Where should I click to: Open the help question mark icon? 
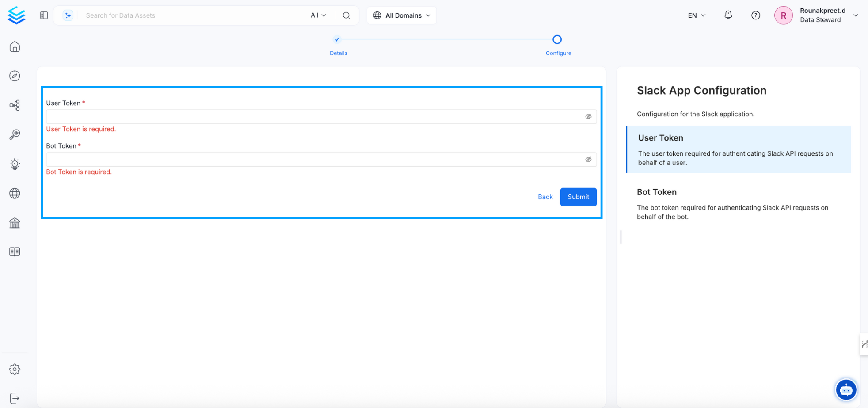(755, 15)
